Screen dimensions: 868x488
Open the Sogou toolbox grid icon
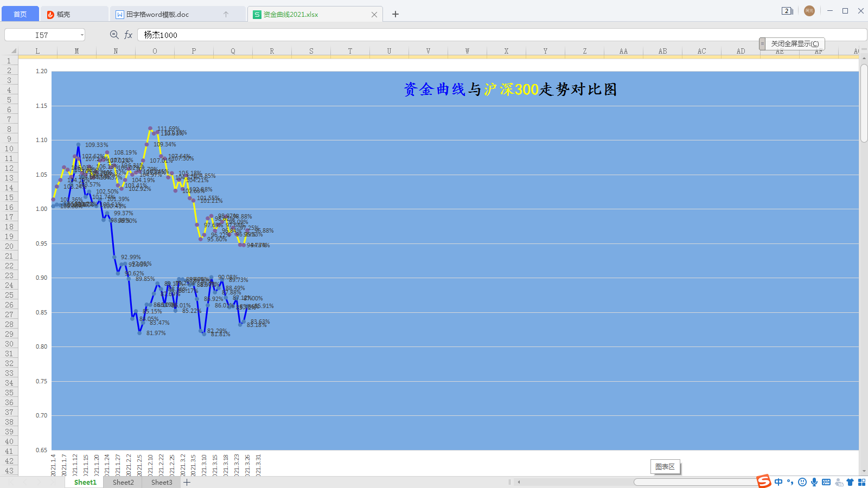861,482
